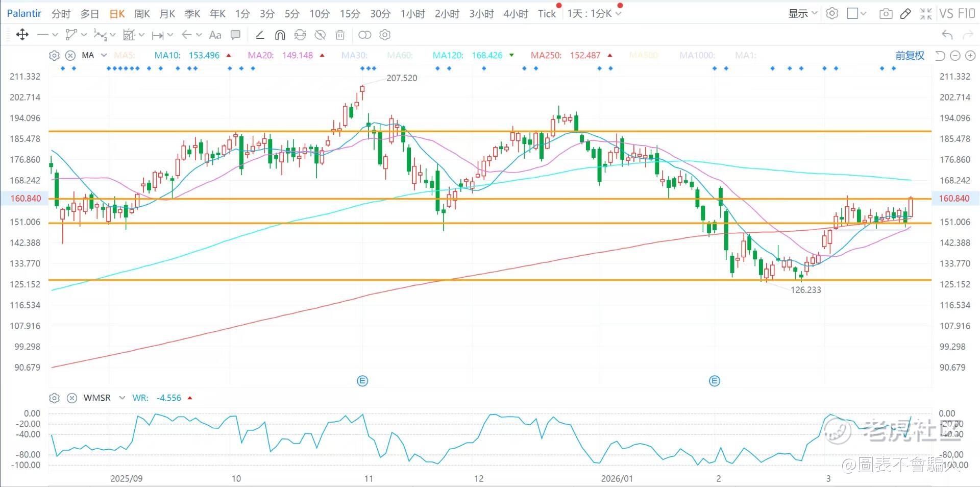The height and width of the screenshot is (487, 980).
Task: Activate the magnet snap tool
Action: (280, 35)
